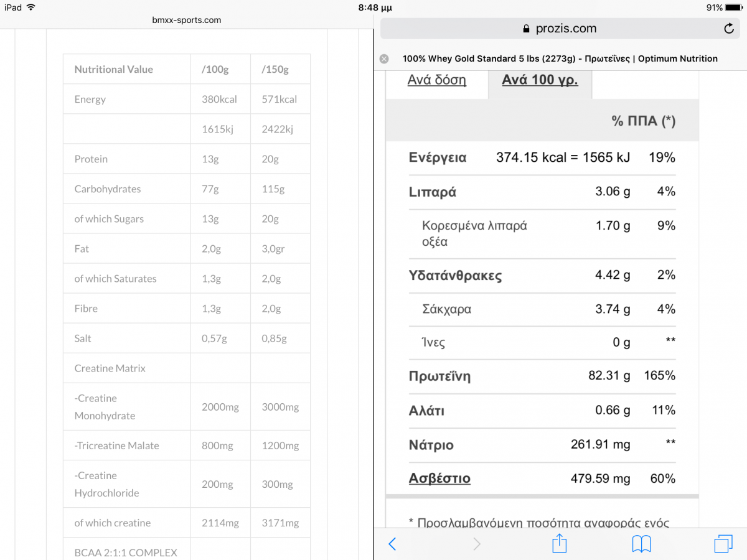Reload the prozis.com page
The image size is (747, 560).
tap(729, 29)
